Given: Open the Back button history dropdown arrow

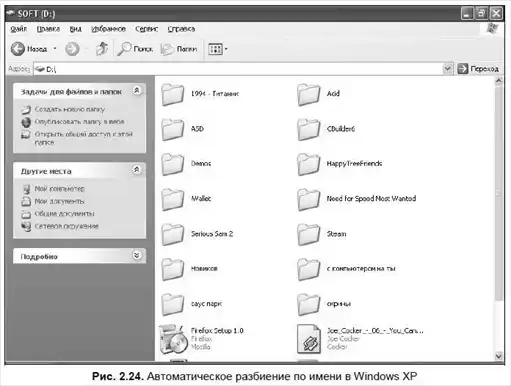Looking at the screenshot, I should [55, 49].
